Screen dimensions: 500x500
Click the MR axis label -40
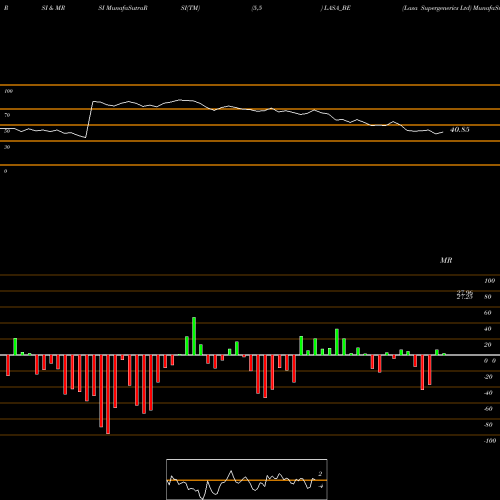488,393
